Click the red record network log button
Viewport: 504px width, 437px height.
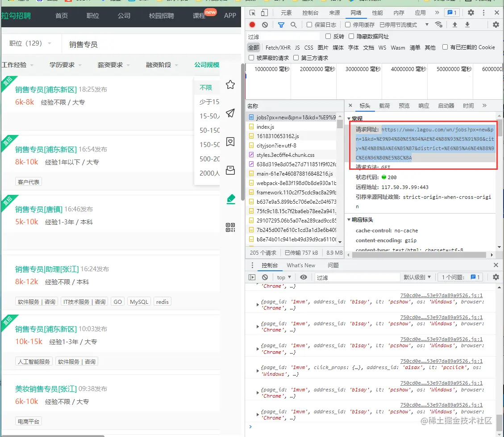click(252, 25)
